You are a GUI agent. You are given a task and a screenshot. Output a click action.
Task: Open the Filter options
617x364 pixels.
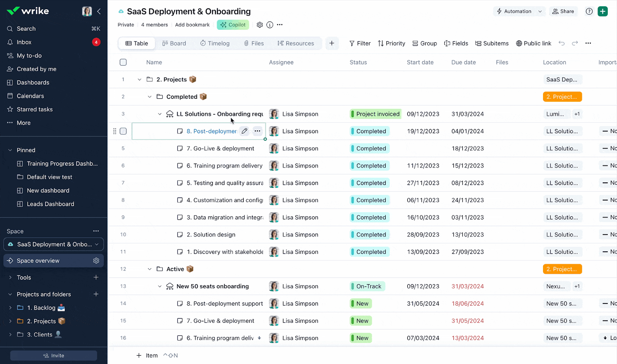click(359, 43)
